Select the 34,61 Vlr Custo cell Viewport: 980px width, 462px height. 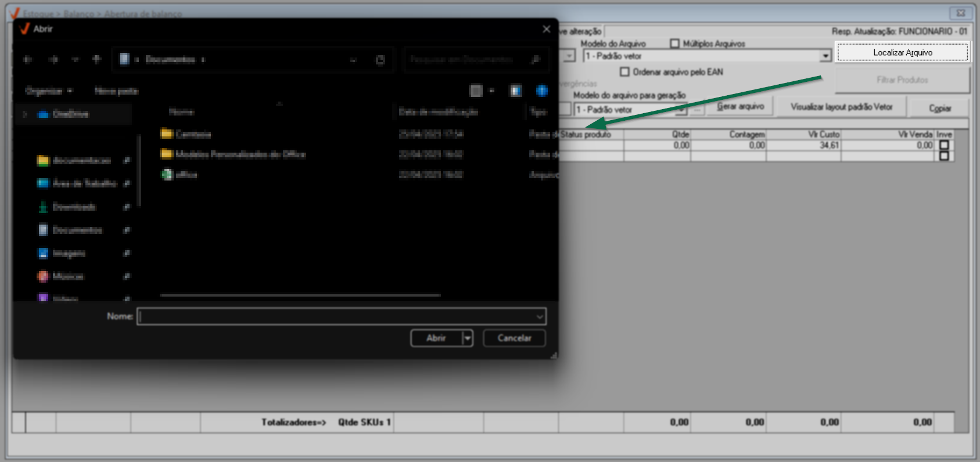click(804, 145)
